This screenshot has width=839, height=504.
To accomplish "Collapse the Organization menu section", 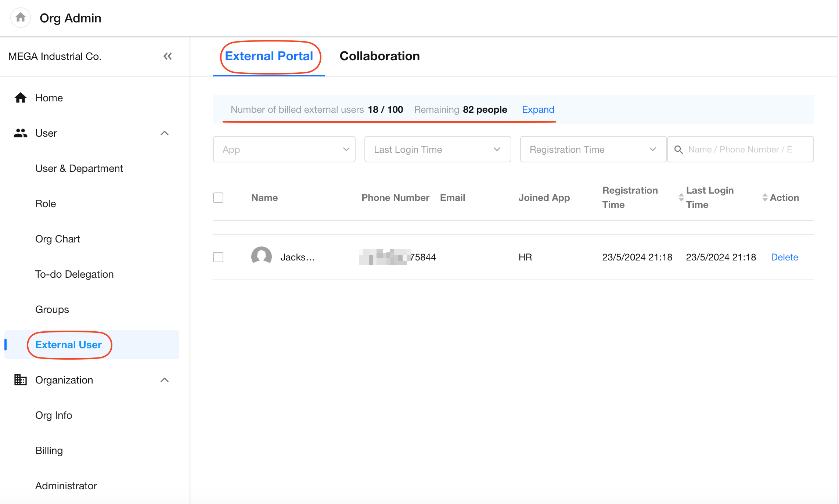I will click(x=165, y=380).
